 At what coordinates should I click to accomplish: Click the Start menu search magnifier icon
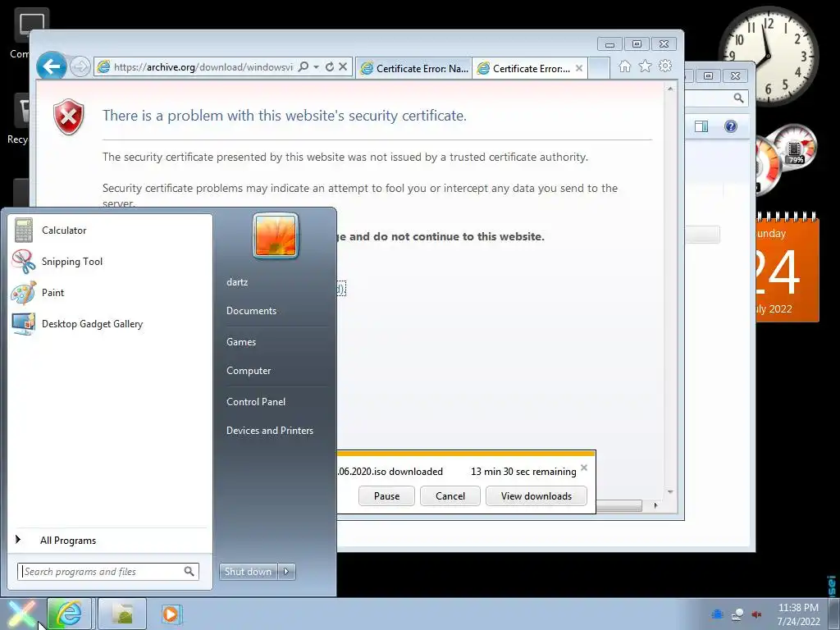189,572
